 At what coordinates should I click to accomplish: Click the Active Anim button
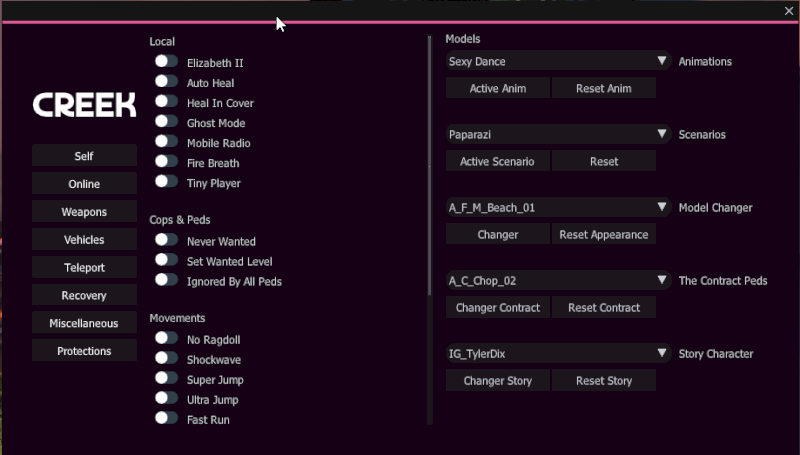(x=497, y=88)
